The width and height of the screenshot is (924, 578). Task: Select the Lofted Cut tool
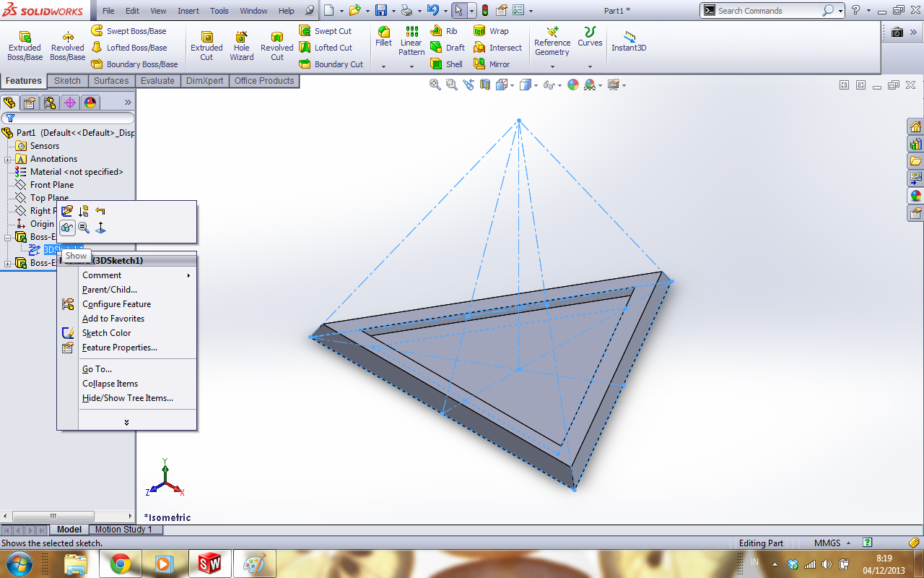[326, 48]
